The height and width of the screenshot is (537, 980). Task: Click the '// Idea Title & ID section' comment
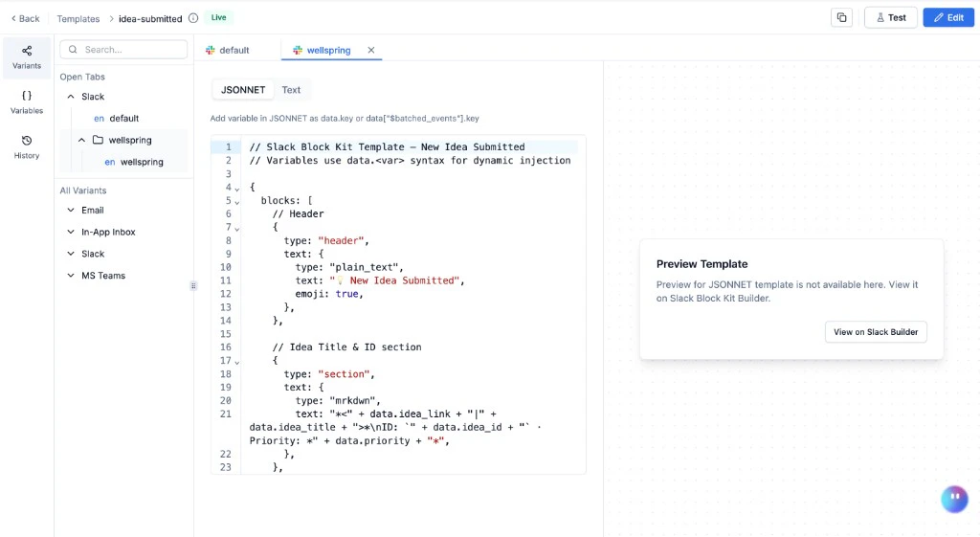(346, 347)
